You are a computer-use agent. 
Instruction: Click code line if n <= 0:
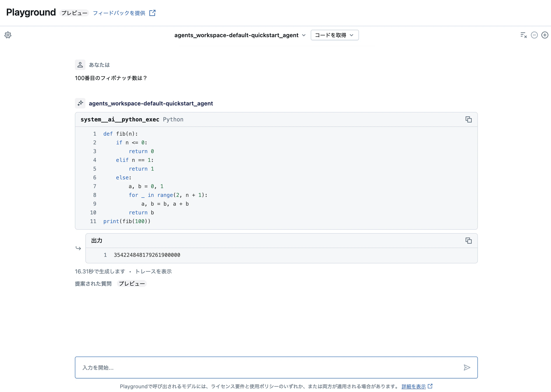(x=131, y=143)
